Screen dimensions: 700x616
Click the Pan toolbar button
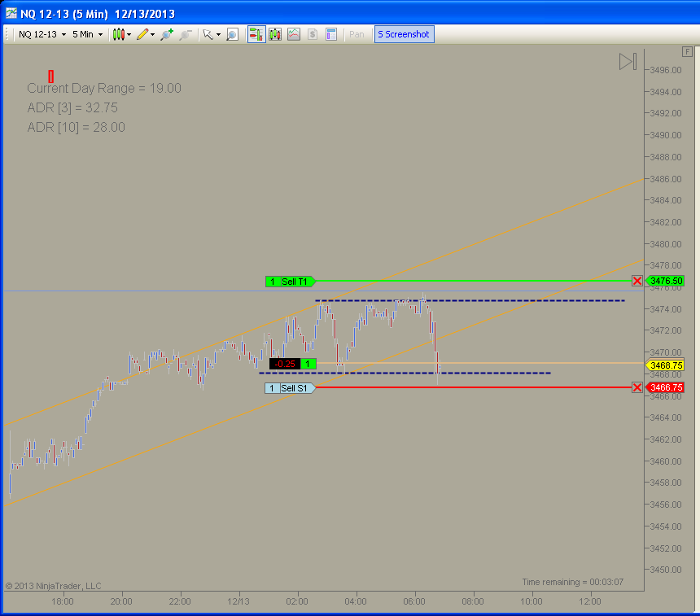point(357,34)
